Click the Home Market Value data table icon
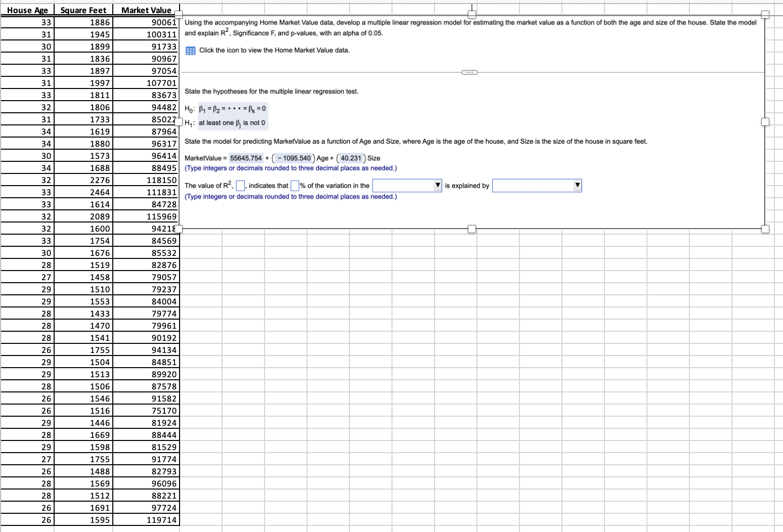 click(190, 51)
